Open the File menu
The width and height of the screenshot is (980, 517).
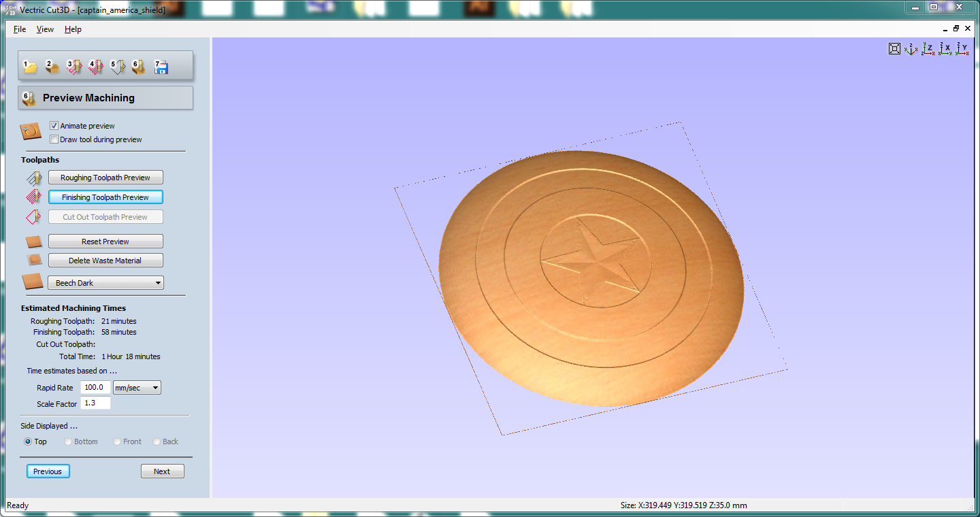20,29
